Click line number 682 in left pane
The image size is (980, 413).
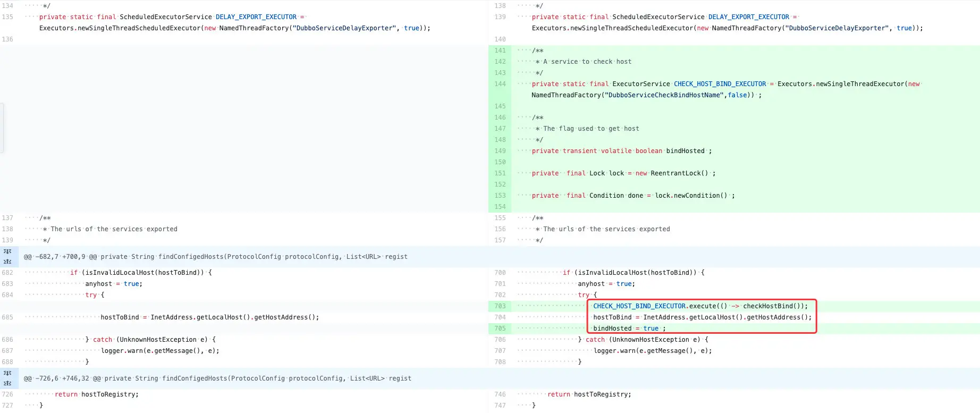click(x=7, y=273)
